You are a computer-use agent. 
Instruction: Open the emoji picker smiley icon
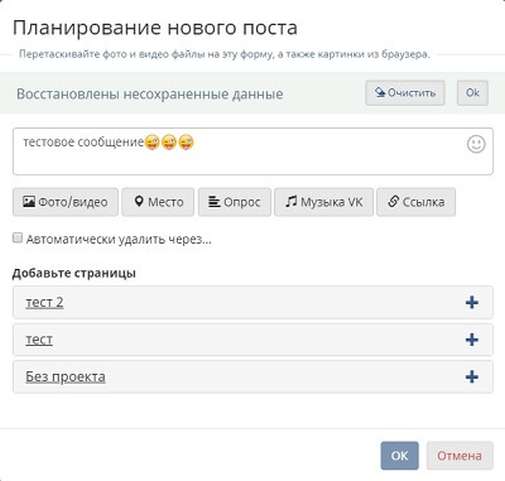click(x=476, y=144)
